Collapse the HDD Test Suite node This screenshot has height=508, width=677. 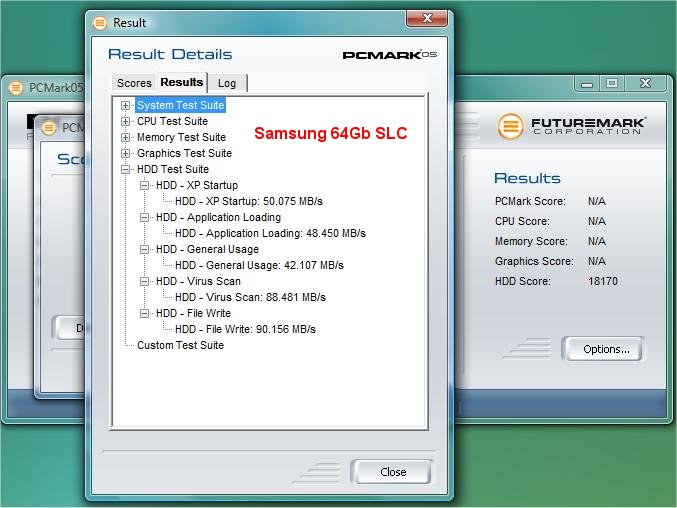pyautogui.click(x=125, y=169)
